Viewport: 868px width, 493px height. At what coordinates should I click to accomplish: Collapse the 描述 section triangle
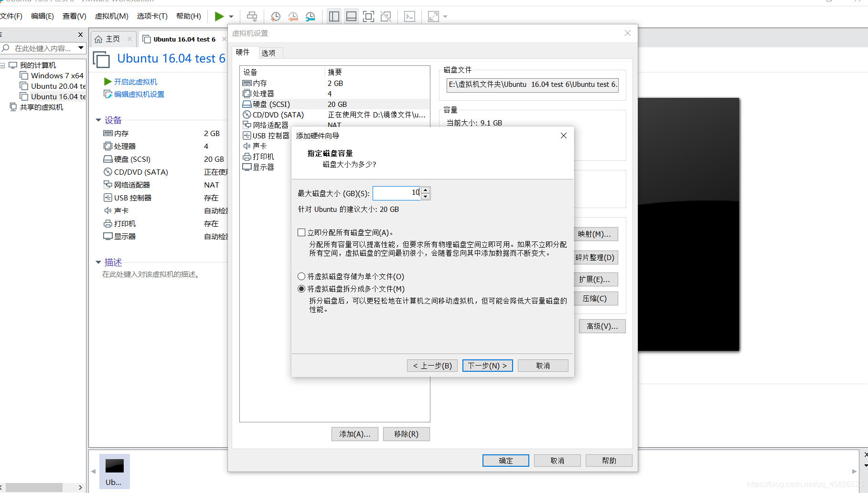(x=98, y=262)
